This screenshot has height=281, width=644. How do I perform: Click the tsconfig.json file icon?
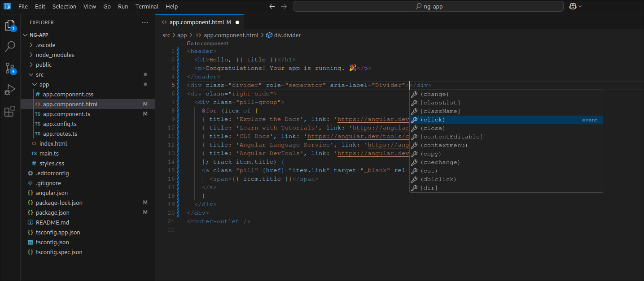point(31,242)
